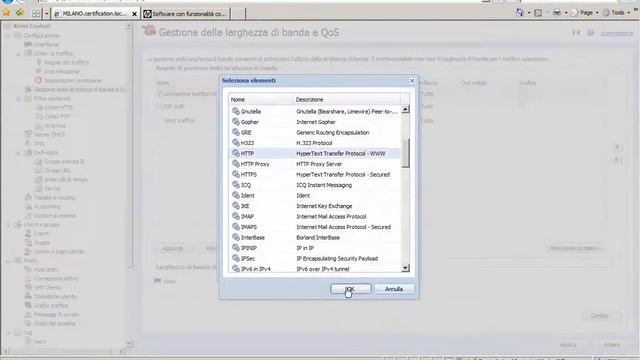Click the service list scrollbar thumb
Viewport: 640px width, 360px height.
(405, 153)
